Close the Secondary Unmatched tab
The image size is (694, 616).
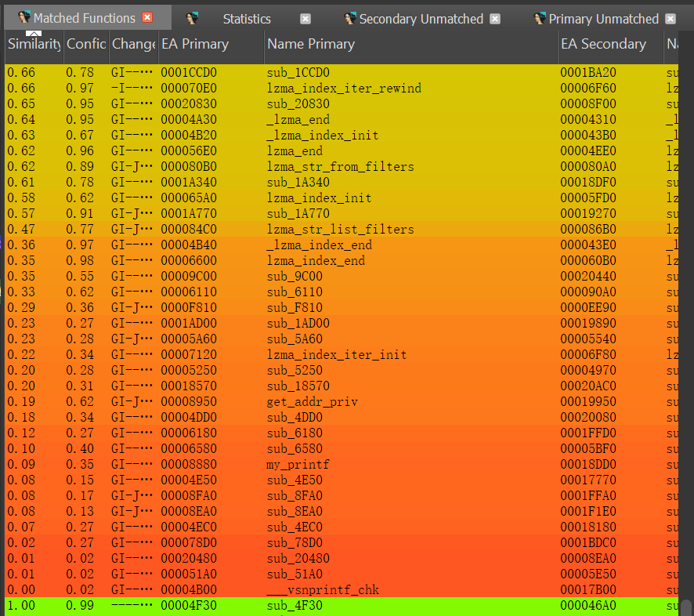(x=494, y=19)
